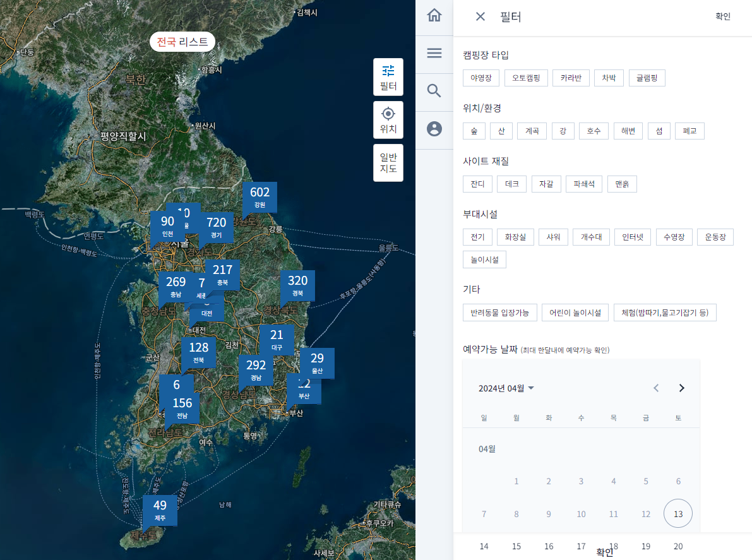Select the 경남 292 map marker
The width and height of the screenshot is (752, 560).
click(x=256, y=370)
